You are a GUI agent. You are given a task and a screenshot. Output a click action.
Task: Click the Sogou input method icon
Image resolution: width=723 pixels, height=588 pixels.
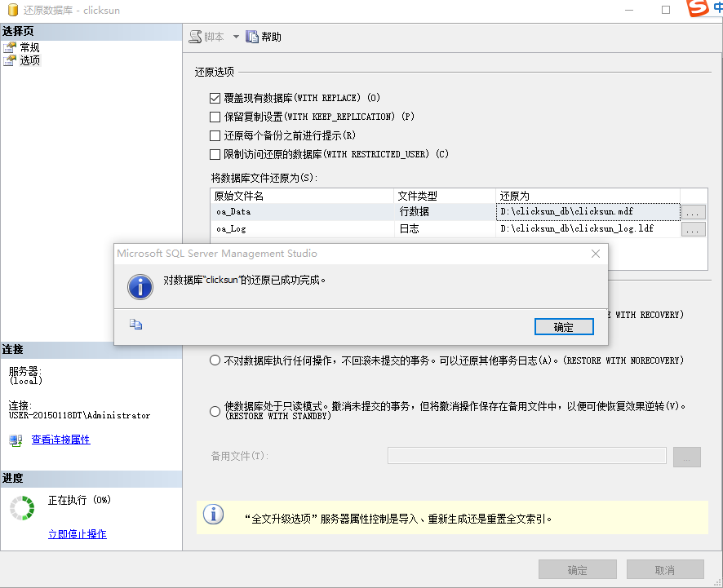pos(697,8)
